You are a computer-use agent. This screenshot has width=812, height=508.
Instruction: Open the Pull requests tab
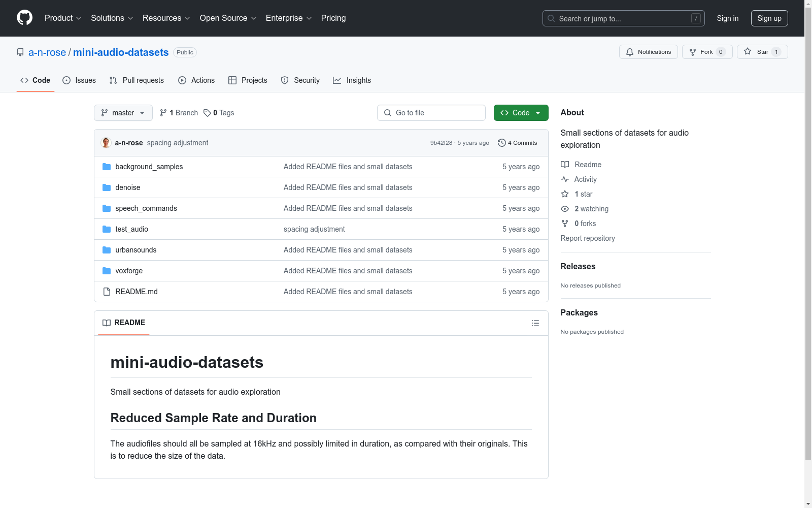point(137,80)
